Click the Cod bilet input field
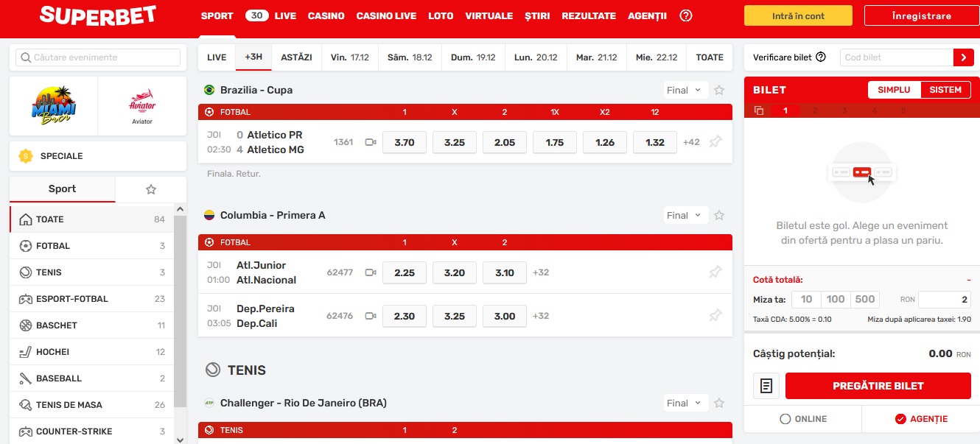The height and width of the screenshot is (444, 980). click(897, 57)
